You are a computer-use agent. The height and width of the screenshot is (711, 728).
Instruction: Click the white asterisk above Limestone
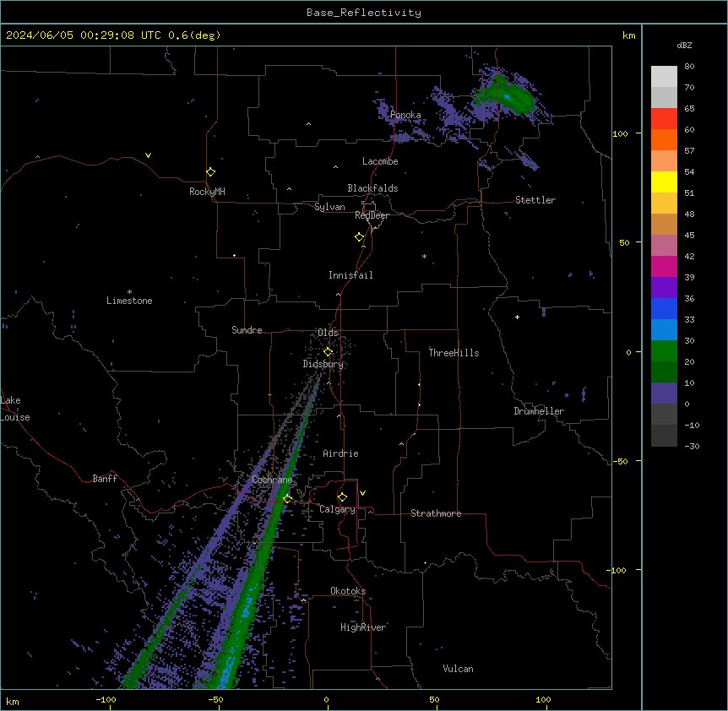click(x=129, y=292)
